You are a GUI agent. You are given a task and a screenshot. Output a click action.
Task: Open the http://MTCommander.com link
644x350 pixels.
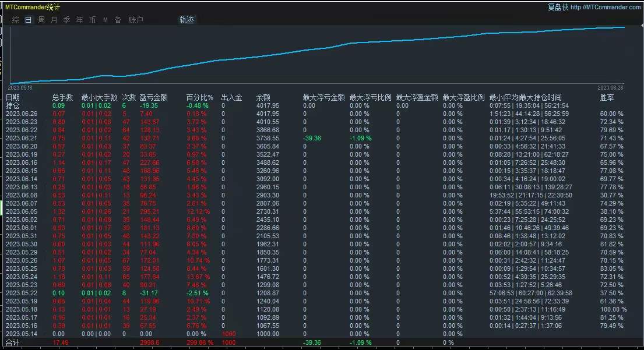click(x=606, y=7)
